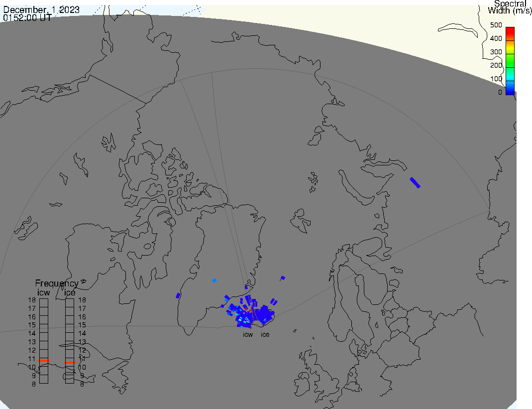Click the date text "December, 1 2023"
This screenshot has width=532, height=409.
[x=41, y=9]
